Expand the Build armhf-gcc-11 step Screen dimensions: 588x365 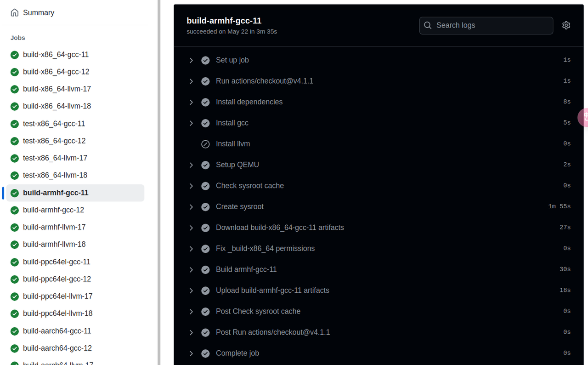coord(191,269)
